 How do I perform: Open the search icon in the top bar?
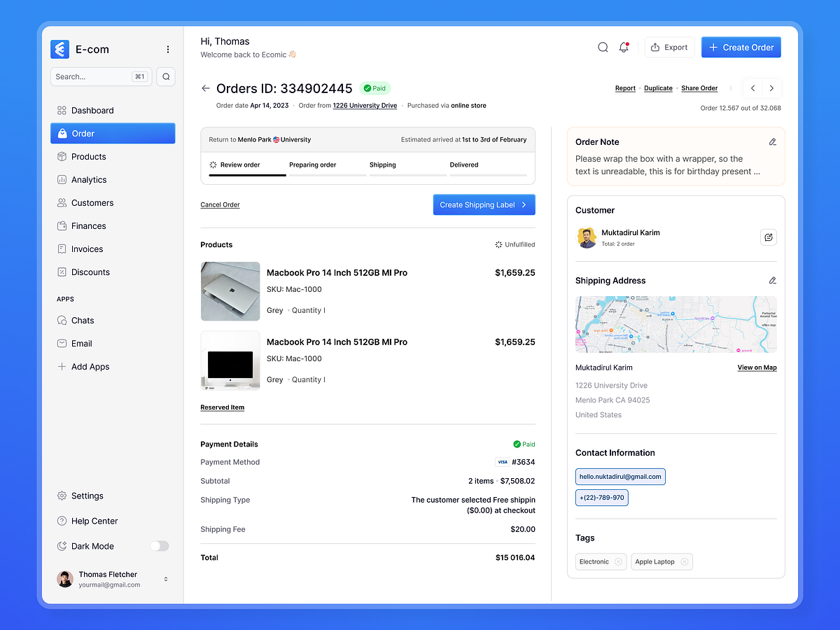pyautogui.click(x=603, y=47)
